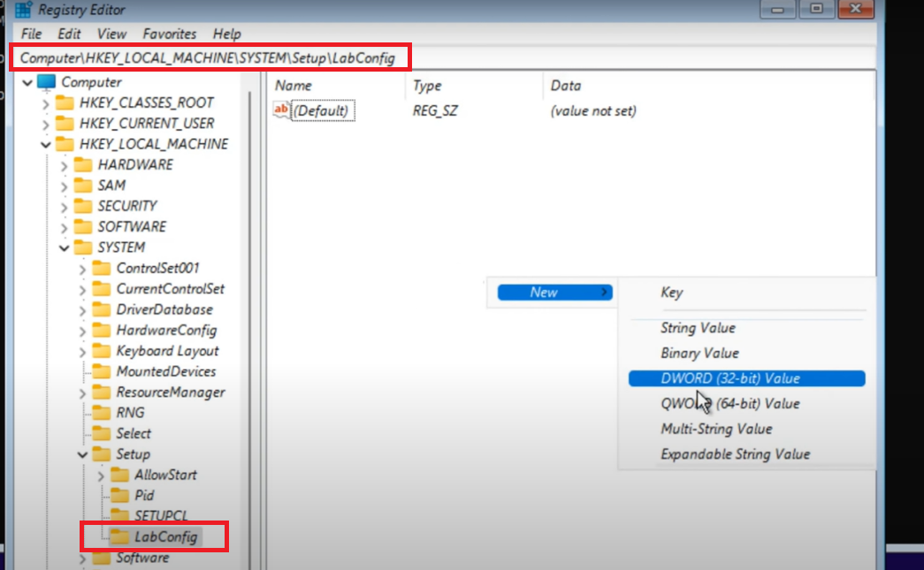
Task: Click the DriverDatabase folder icon
Action: (102, 309)
